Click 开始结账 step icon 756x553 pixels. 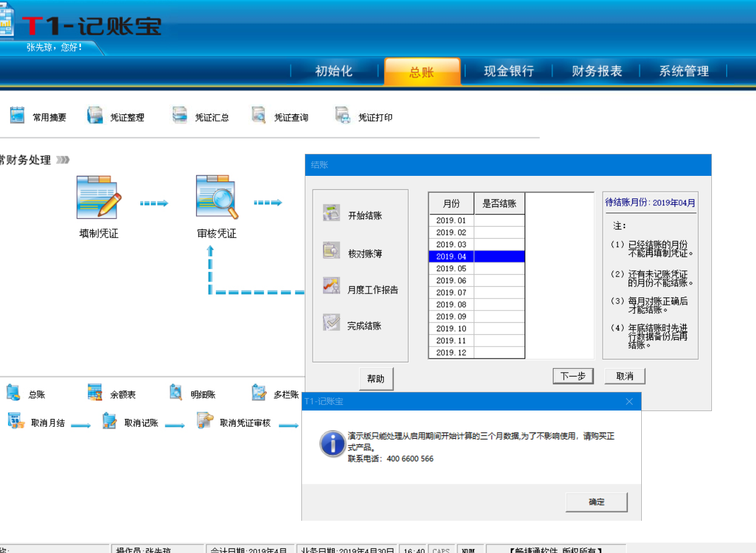tap(331, 213)
